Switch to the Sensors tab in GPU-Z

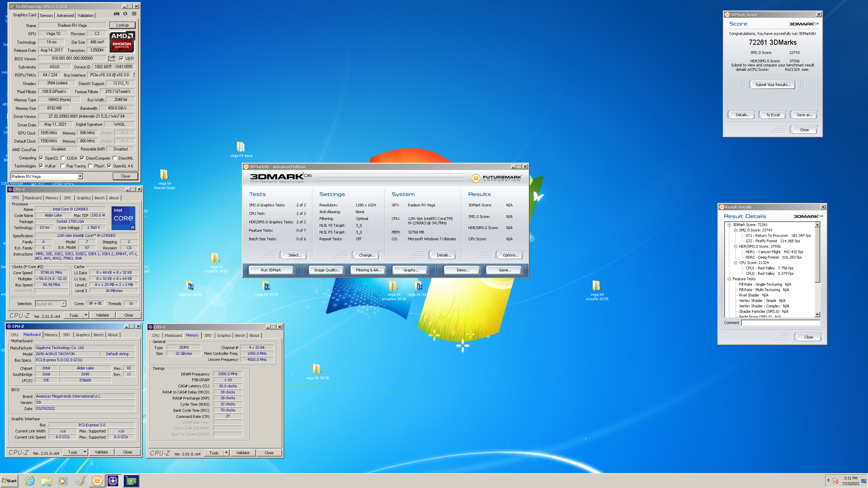46,15
